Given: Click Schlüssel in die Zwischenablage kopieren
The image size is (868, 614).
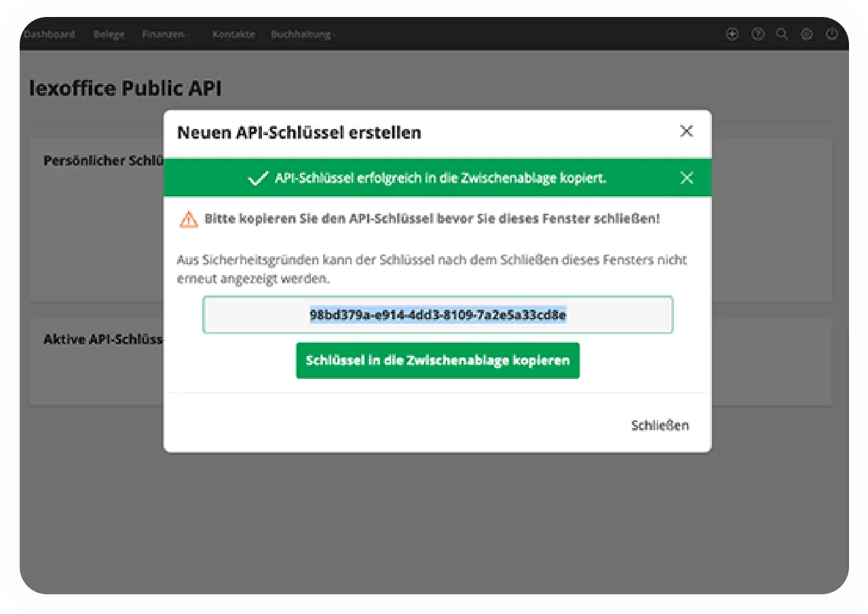Looking at the screenshot, I should click(437, 360).
